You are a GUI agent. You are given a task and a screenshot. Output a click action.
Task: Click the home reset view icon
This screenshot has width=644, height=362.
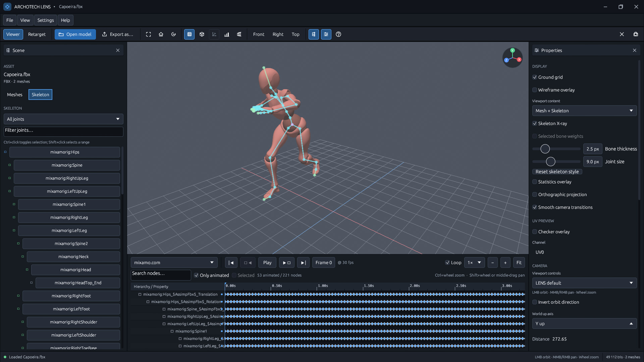pyautogui.click(x=161, y=34)
